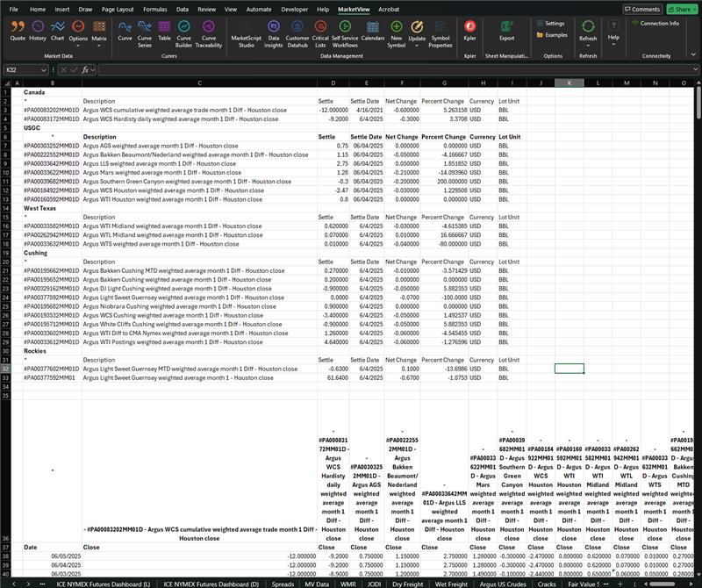Open Customer Datahub
702x588 pixels.
[297, 34]
